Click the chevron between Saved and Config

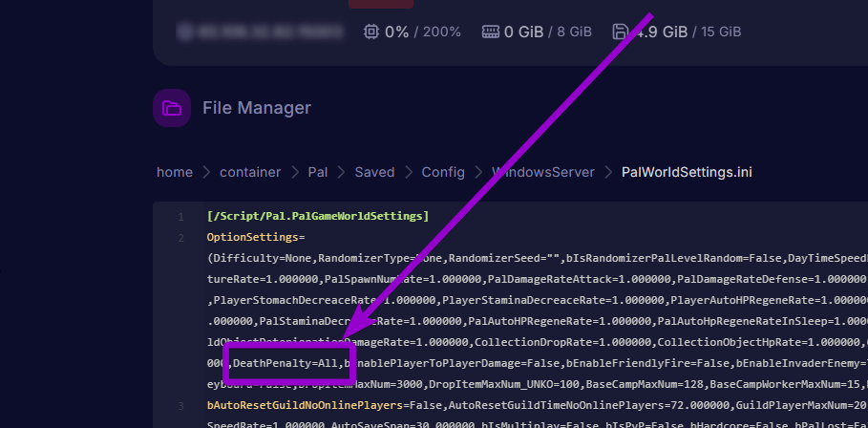[x=408, y=172]
